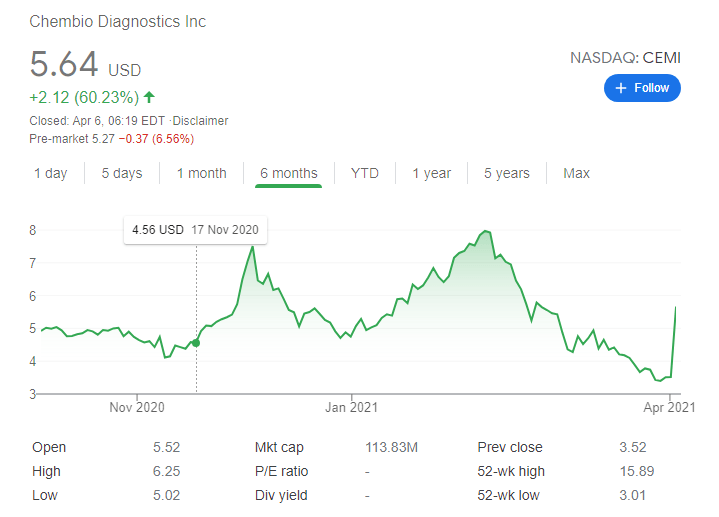Click the y-axis label 8

(x=33, y=230)
